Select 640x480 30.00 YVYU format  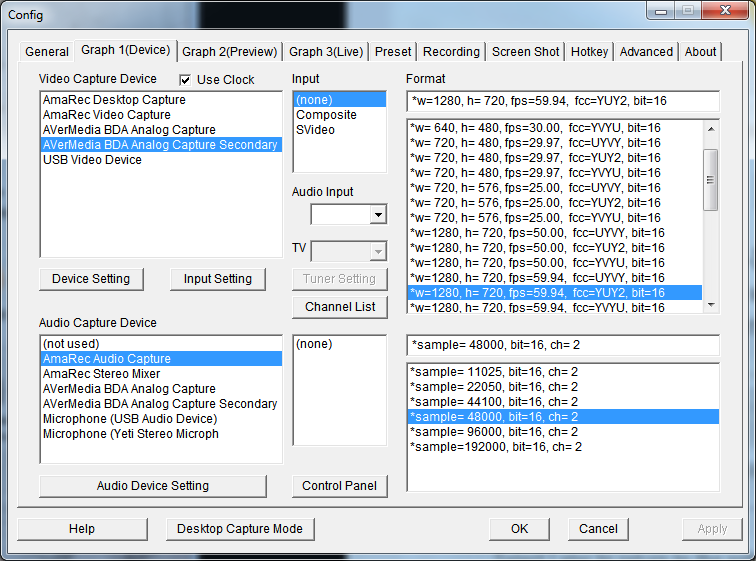(x=555, y=128)
